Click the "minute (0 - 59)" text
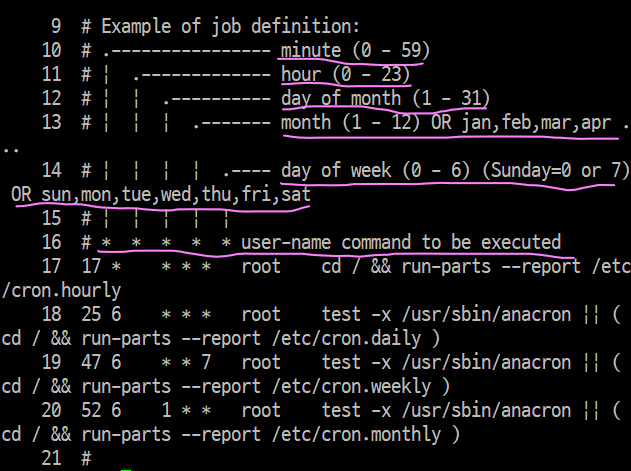Viewport: 631px width, 471px height. 355,51
